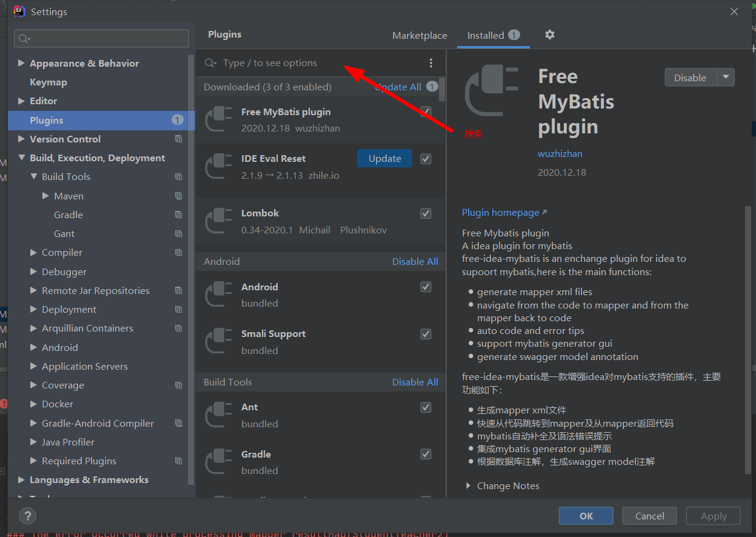Open the plugins gear settings icon
Viewport: 756px width, 537px height.
[550, 35]
